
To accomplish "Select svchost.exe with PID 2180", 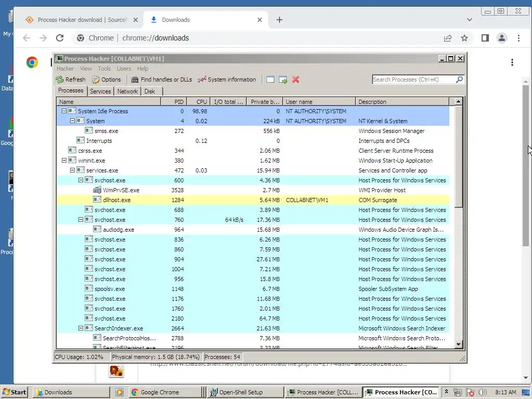I will 253,318.
